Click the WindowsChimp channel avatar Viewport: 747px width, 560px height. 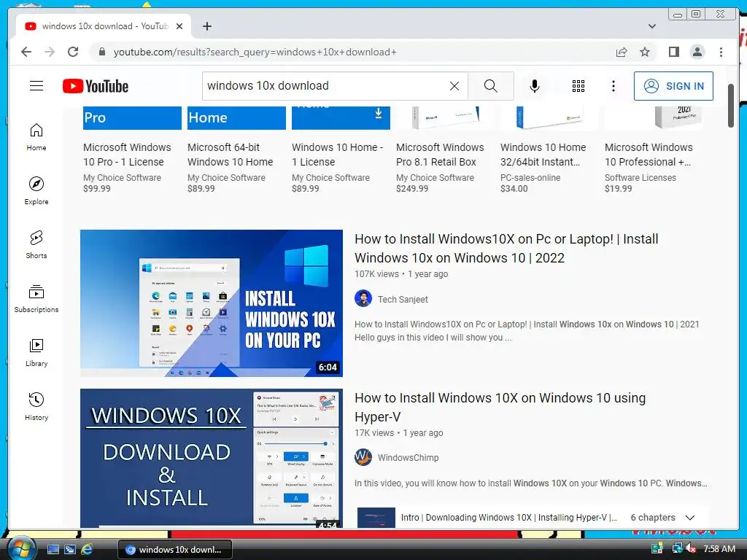[x=363, y=457]
